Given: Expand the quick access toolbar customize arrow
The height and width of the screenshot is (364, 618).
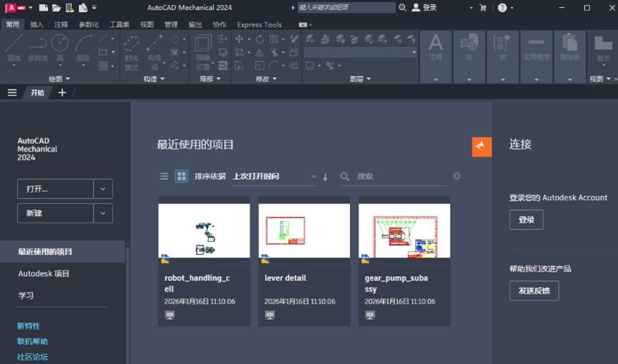Looking at the screenshot, I should [94, 7].
